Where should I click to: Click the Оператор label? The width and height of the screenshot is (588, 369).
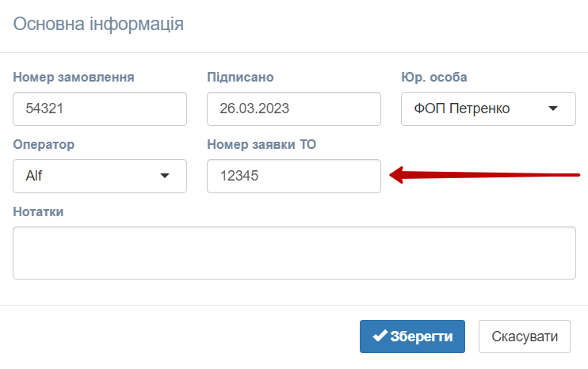coord(44,145)
